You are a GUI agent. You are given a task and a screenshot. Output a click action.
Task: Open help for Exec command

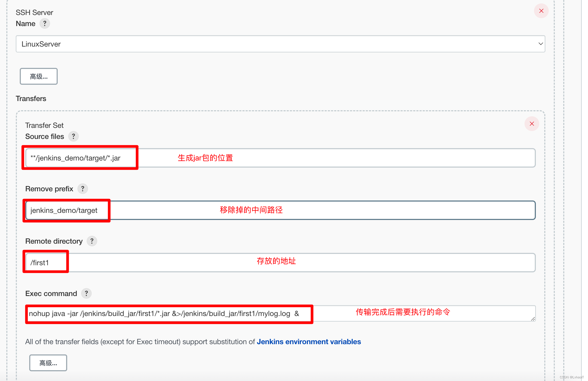point(86,293)
